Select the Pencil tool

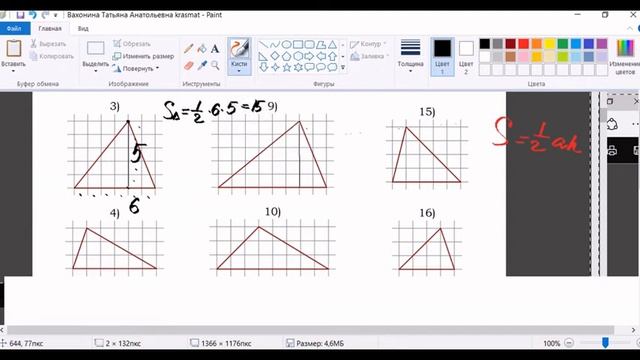[189, 49]
